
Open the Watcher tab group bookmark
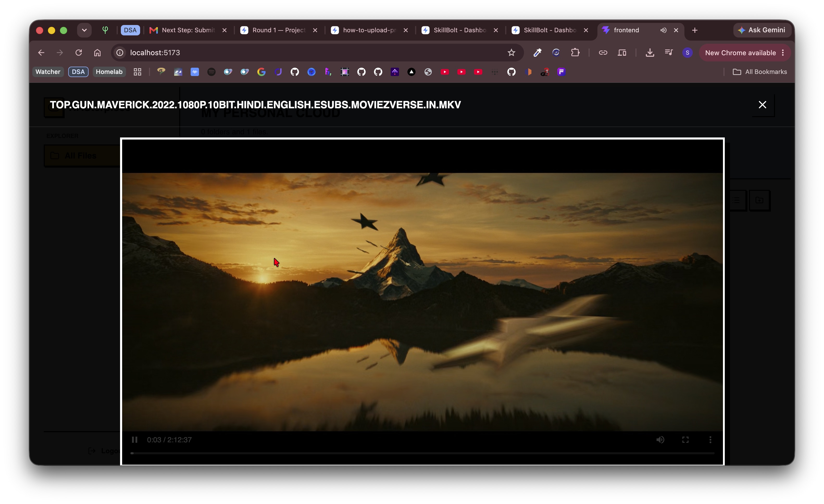(x=48, y=72)
